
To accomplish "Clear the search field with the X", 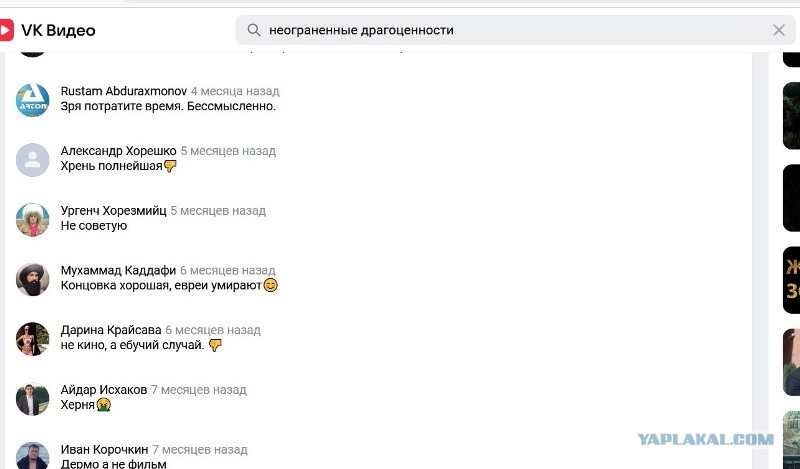I will click(779, 30).
